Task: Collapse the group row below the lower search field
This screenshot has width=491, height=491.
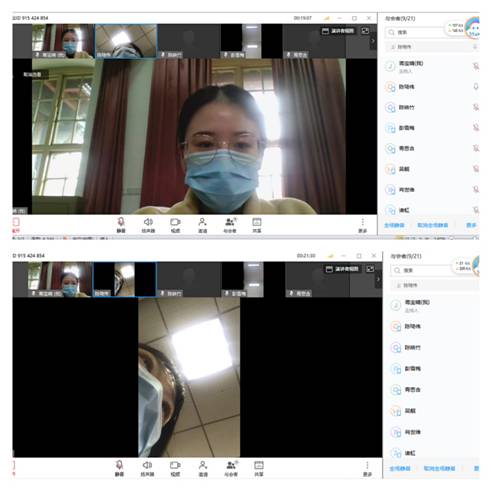Action: point(435,285)
